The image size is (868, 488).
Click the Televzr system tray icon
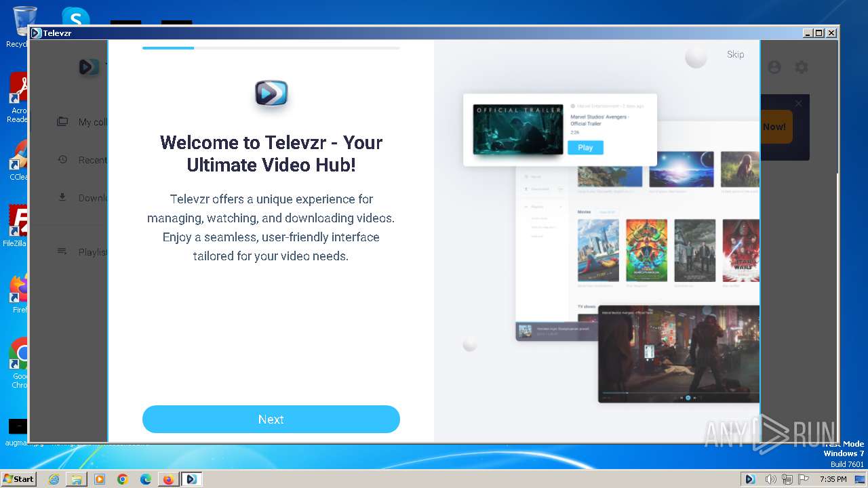pyautogui.click(x=750, y=479)
